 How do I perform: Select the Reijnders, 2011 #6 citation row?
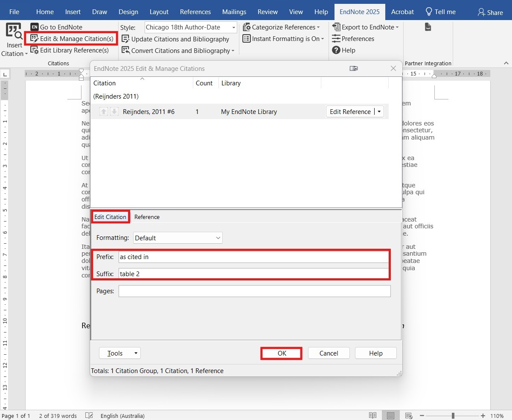[240, 112]
